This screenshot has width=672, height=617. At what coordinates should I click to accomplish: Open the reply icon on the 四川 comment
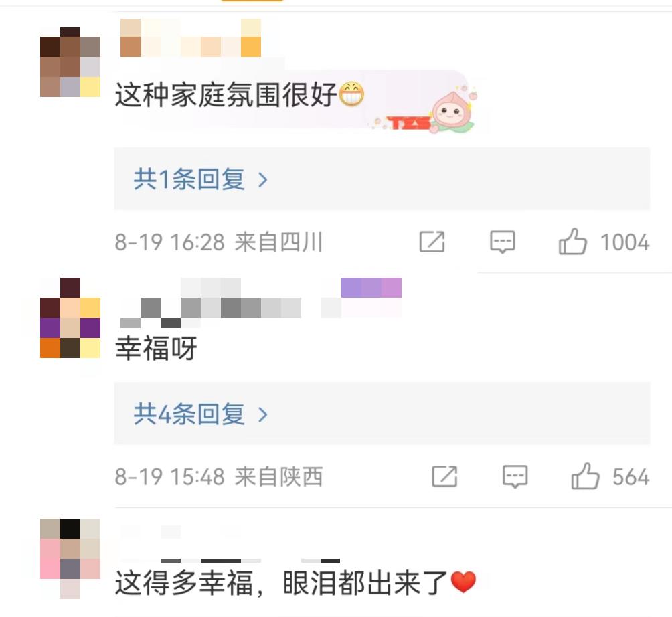pos(502,242)
